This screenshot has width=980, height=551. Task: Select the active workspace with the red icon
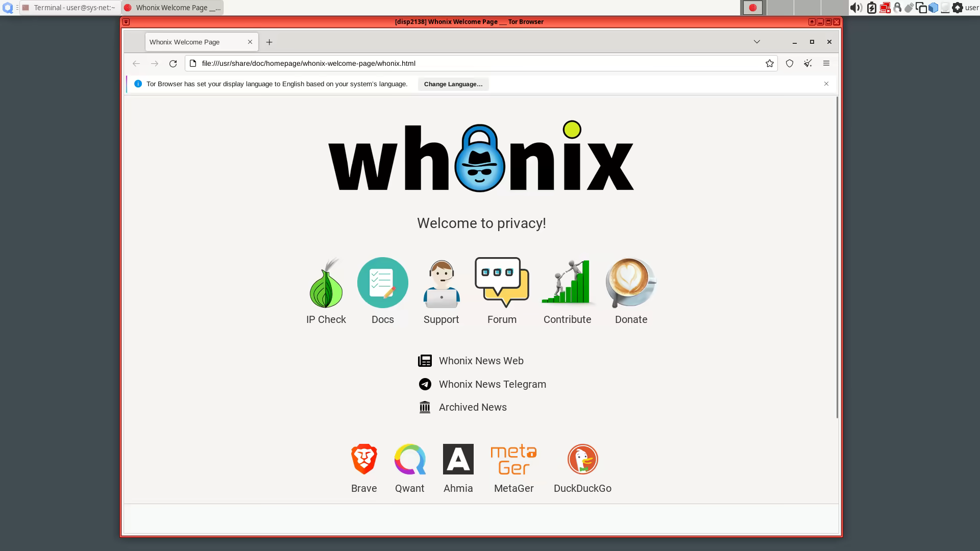[x=752, y=8]
